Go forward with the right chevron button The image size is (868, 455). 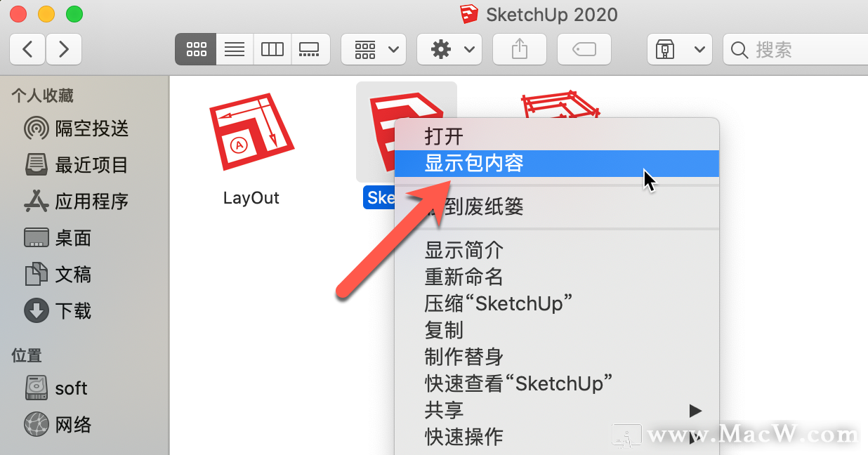tap(64, 49)
